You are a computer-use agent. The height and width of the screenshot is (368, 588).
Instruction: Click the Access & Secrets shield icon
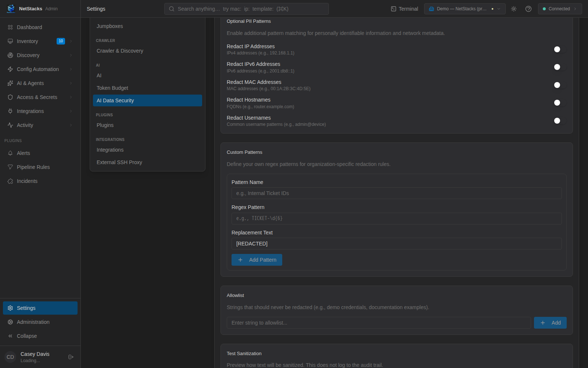tap(10, 97)
